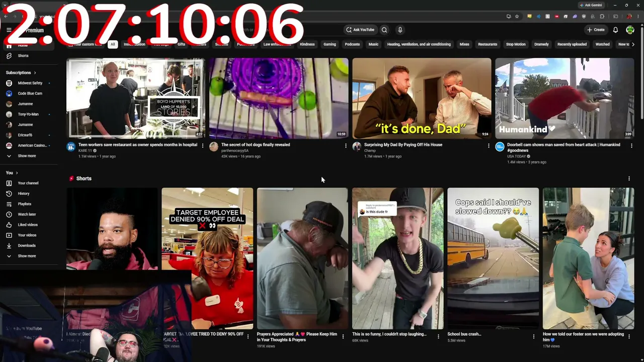Open Ericsurf6 channel avatar
This screenshot has height=362, width=644.
[9, 135]
